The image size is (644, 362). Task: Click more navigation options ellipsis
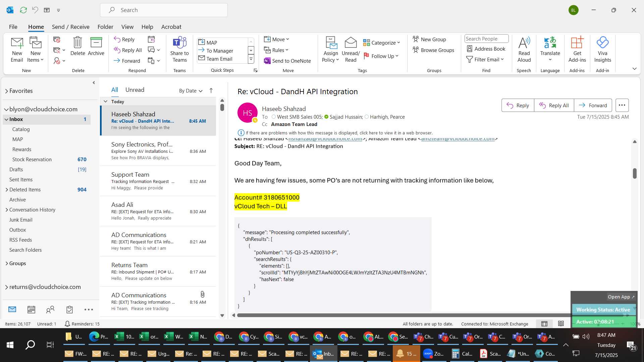click(89, 310)
